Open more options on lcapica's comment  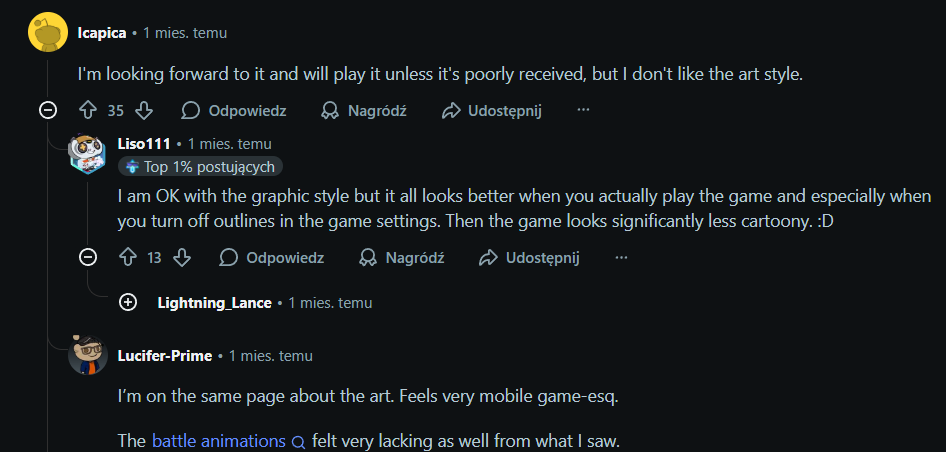point(584,110)
